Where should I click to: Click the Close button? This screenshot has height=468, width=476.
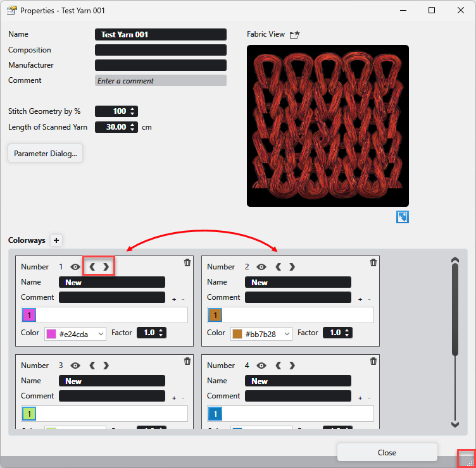click(x=387, y=452)
